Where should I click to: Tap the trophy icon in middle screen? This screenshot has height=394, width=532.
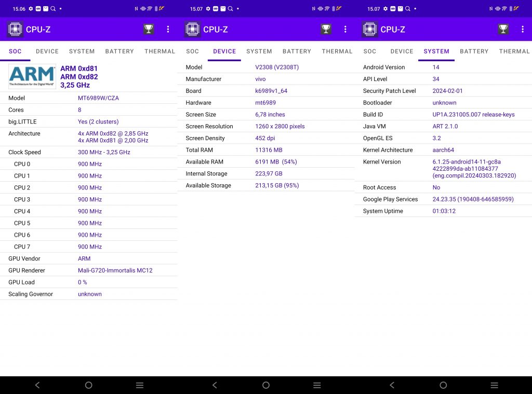(x=326, y=29)
